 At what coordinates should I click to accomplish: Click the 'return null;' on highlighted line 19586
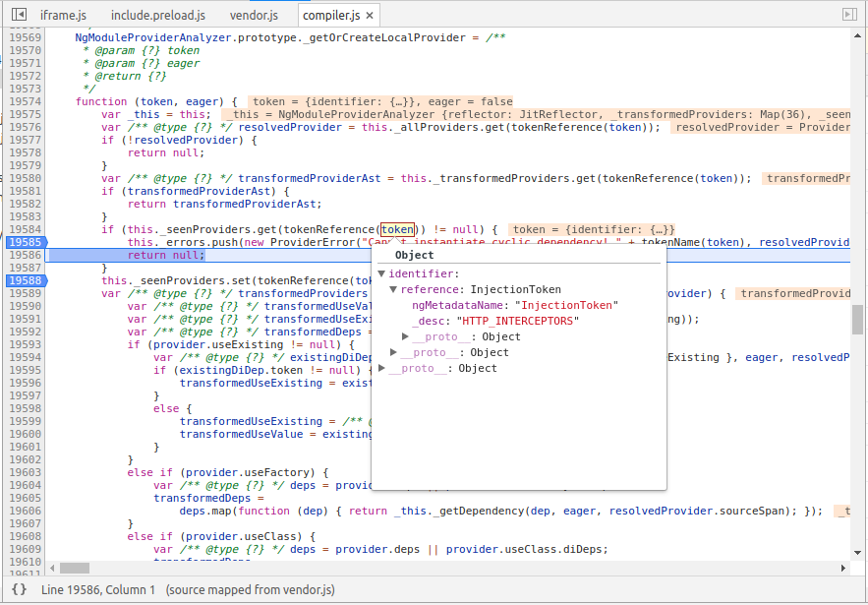[x=166, y=255]
